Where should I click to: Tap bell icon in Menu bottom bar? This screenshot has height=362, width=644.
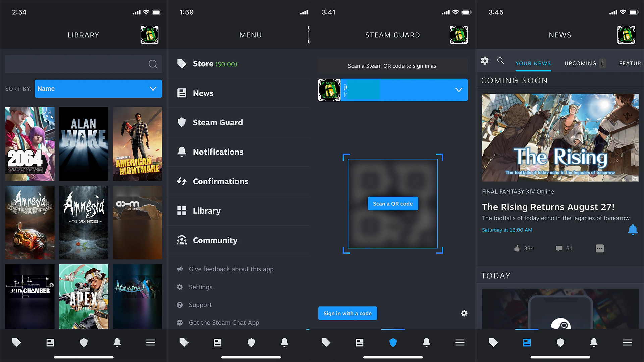(x=284, y=342)
